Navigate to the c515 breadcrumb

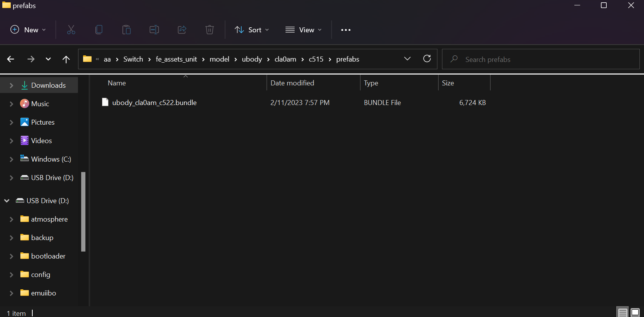coord(316,59)
